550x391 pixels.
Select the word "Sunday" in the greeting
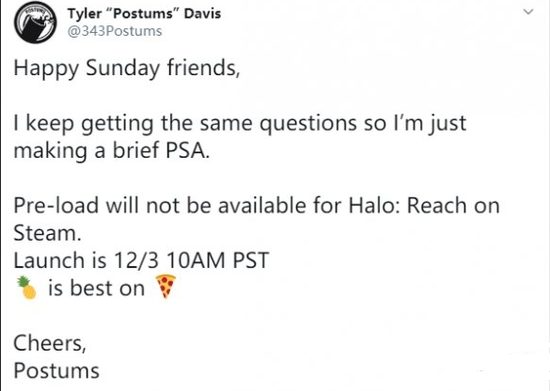(x=122, y=68)
